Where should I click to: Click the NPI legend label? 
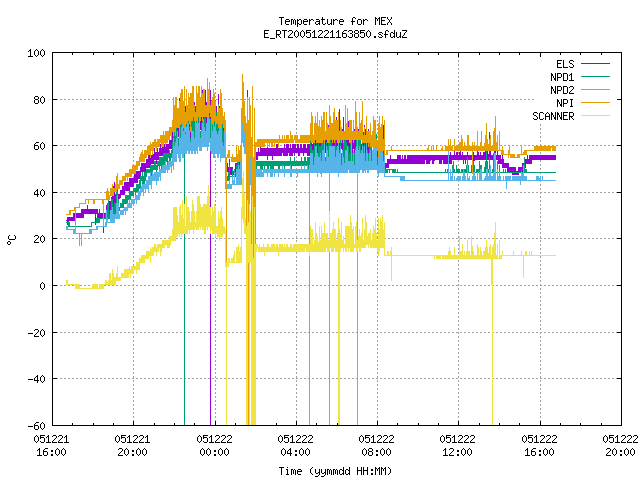[x=565, y=103]
